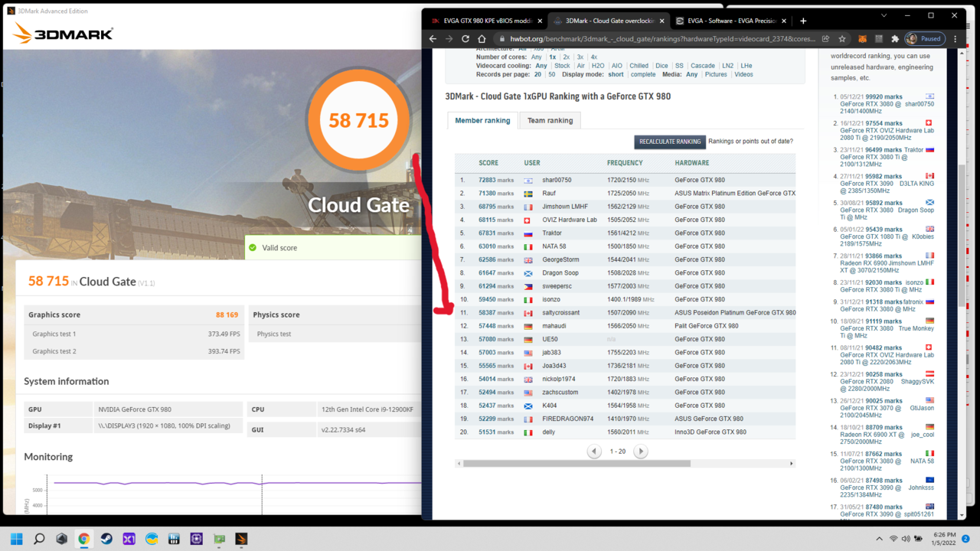Bookmark this page with the star icon
Image resolution: width=980 pixels, height=551 pixels.
842,39
